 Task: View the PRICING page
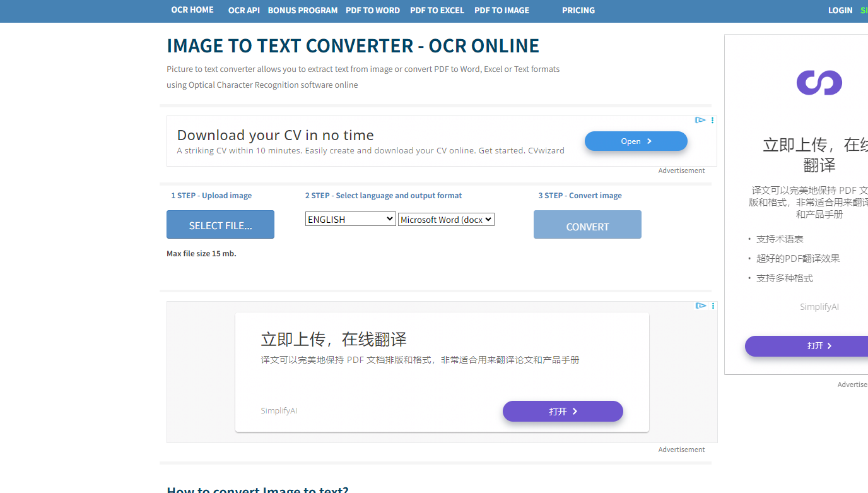pos(578,11)
